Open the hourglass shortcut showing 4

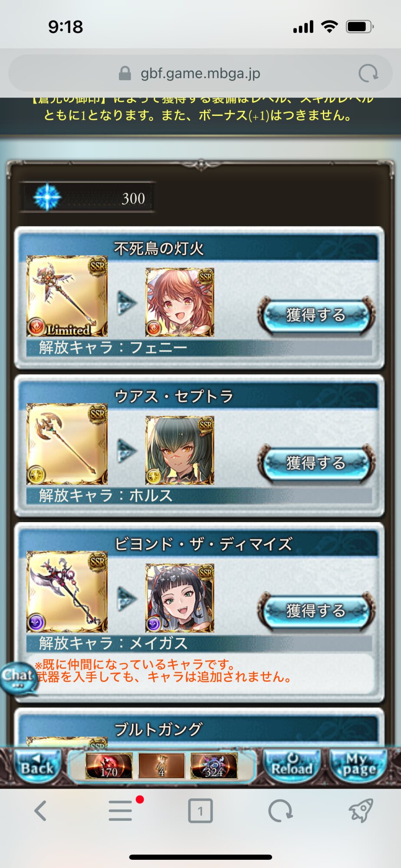tap(161, 766)
